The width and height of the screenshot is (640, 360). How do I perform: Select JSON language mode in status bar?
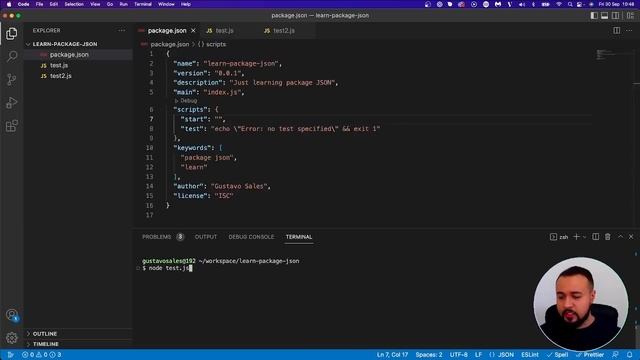[502, 355]
